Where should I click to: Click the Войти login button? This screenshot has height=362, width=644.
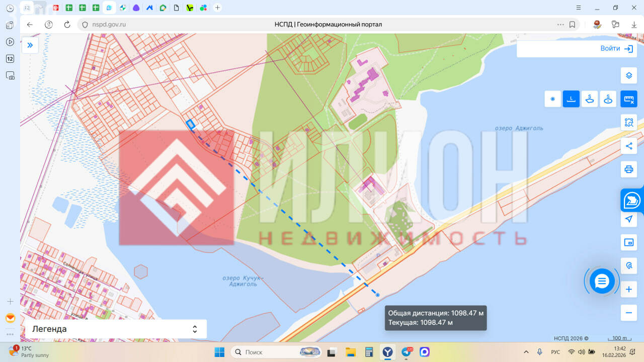616,49
